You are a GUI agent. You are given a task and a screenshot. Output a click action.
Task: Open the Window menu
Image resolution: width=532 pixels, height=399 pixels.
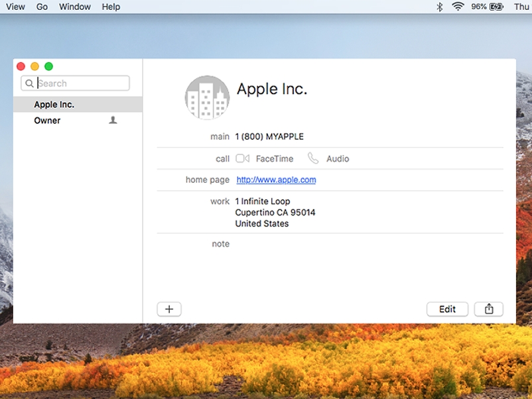75,7
